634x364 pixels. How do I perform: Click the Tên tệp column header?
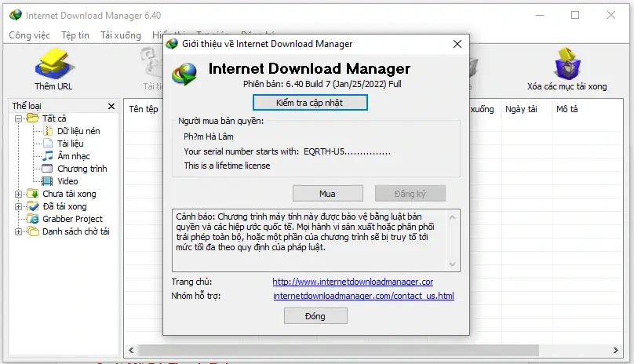click(x=144, y=109)
